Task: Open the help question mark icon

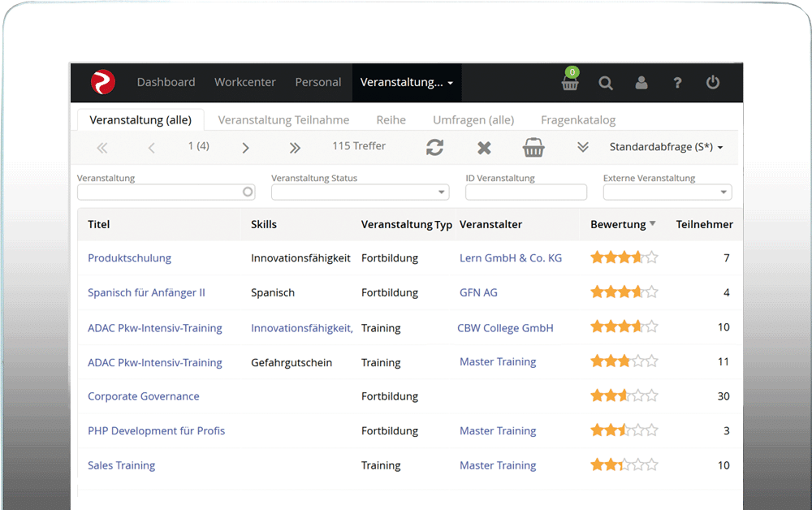Action: [x=677, y=83]
